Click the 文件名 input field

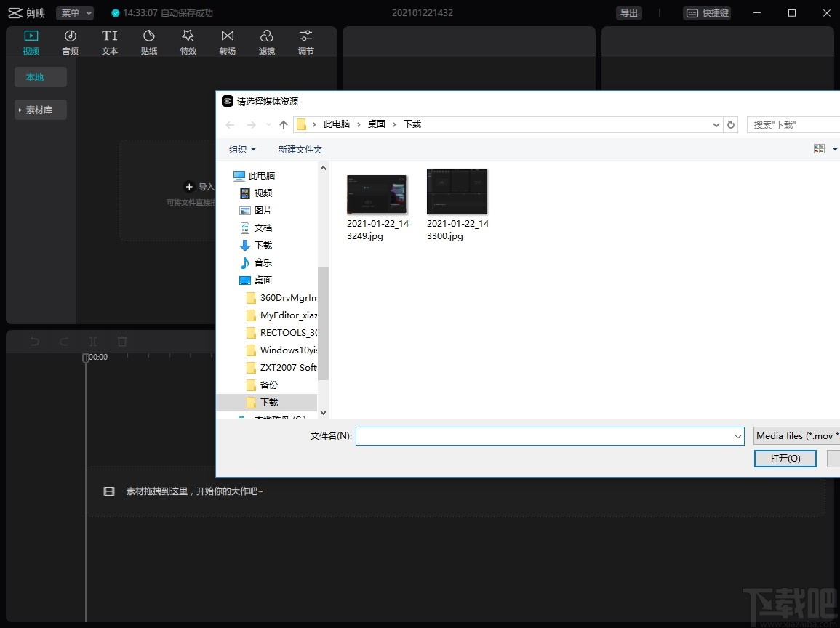click(x=545, y=435)
